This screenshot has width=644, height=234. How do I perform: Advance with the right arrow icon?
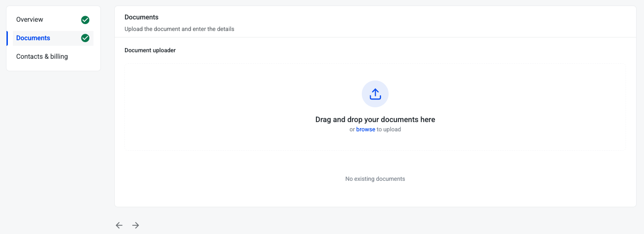136,225
